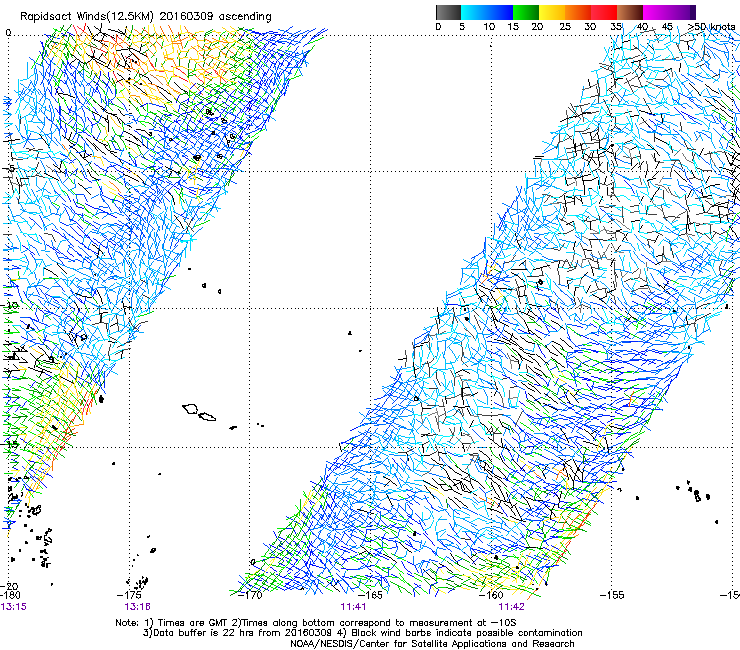Click the yellow 20-25 knots color segment
The height and width of the screenshot is (650, 740).
(552, 12)
